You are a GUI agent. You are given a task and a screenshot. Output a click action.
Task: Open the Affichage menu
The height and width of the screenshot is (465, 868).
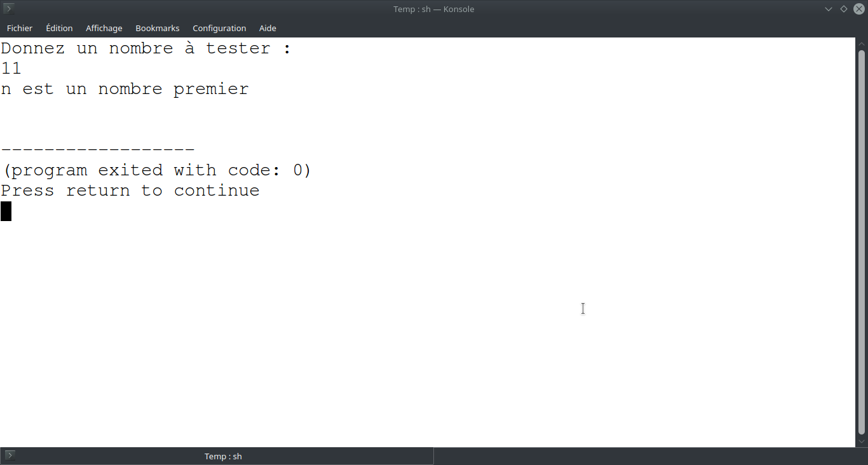click(104, 28)
